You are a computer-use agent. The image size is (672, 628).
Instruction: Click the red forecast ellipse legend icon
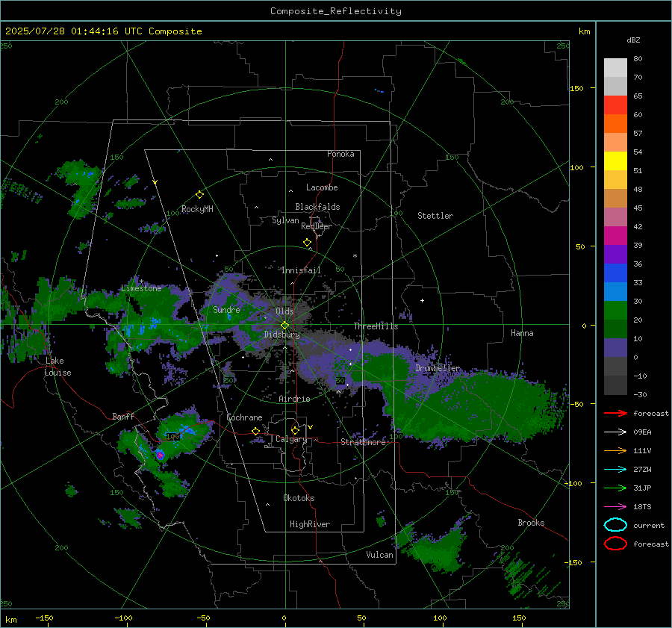tap(615, 544)
